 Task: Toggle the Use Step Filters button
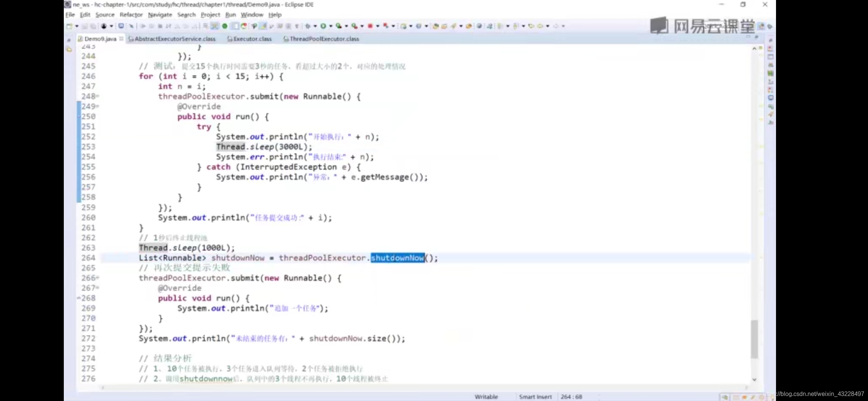coord(214,26)
